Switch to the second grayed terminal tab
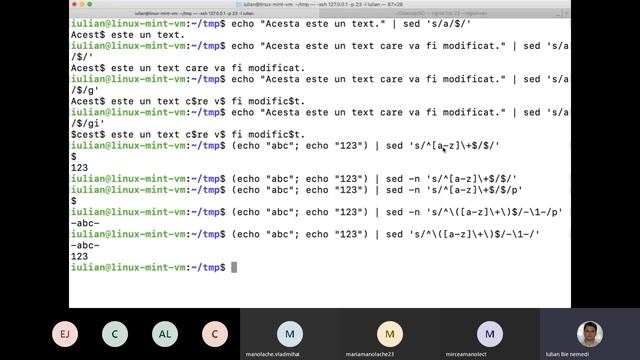 click(x=441, y=13)
